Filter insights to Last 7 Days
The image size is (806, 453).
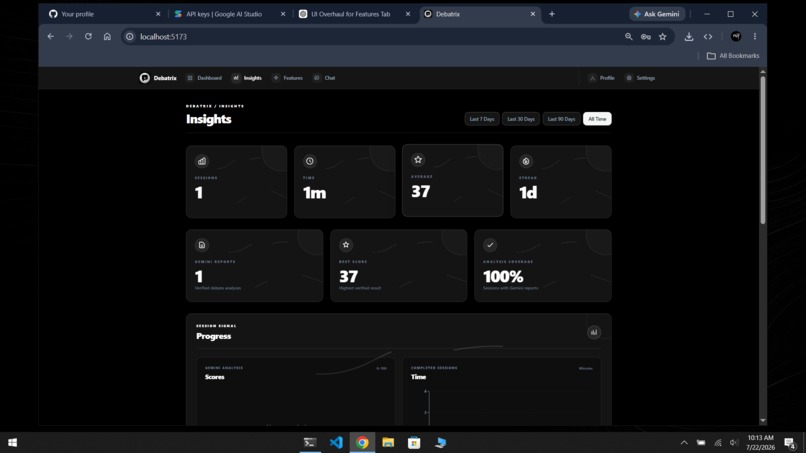point(482,119)
